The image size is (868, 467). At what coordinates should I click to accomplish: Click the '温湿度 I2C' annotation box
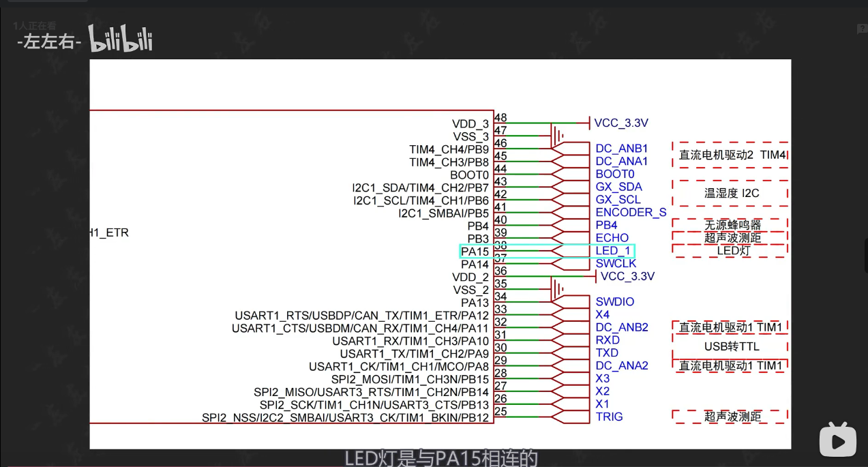tap(731, 194)
